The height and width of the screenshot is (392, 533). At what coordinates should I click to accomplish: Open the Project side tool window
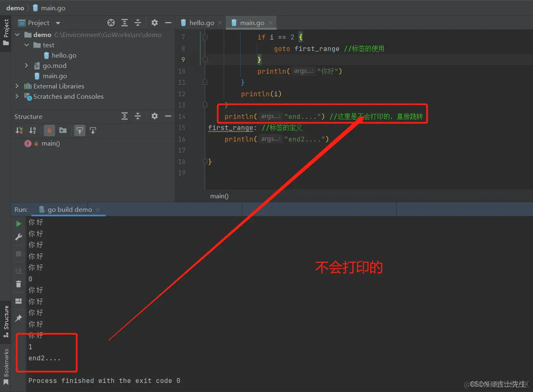tap(6, 32)
